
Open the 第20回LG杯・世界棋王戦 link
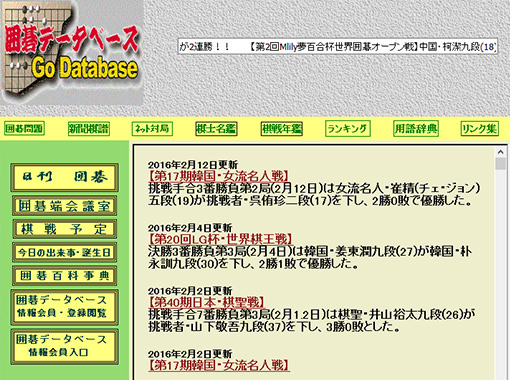click(x=221, y=239)
